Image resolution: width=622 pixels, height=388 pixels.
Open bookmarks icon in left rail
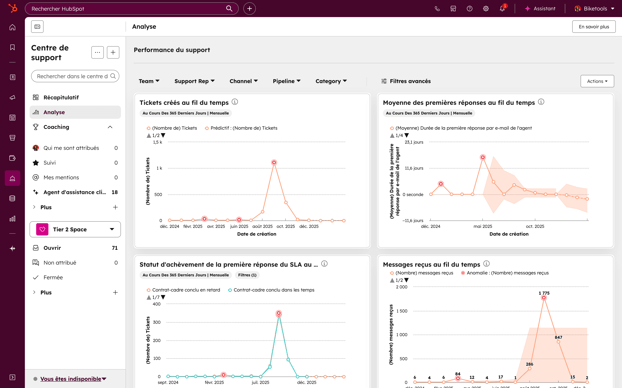(x=12, y=47)
